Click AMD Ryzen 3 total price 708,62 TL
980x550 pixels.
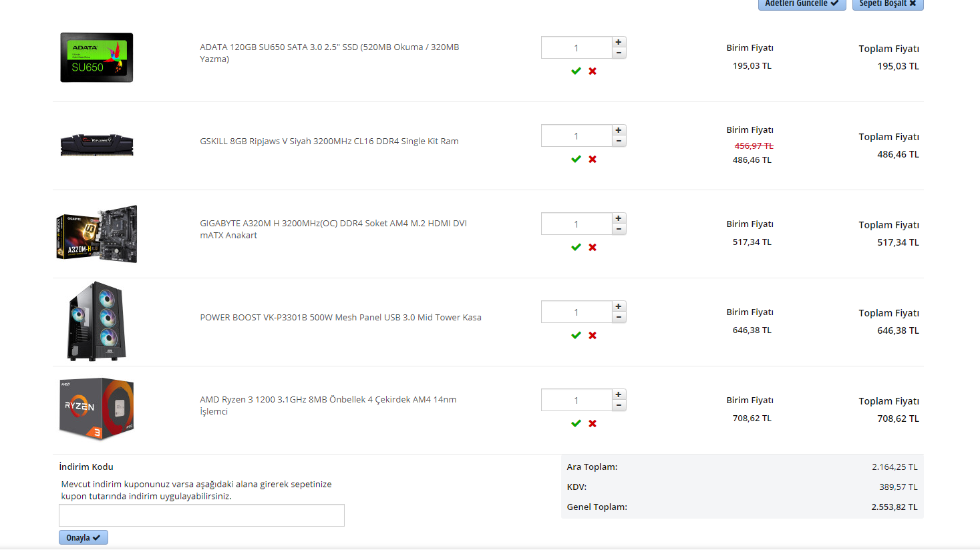pos(898,419)
